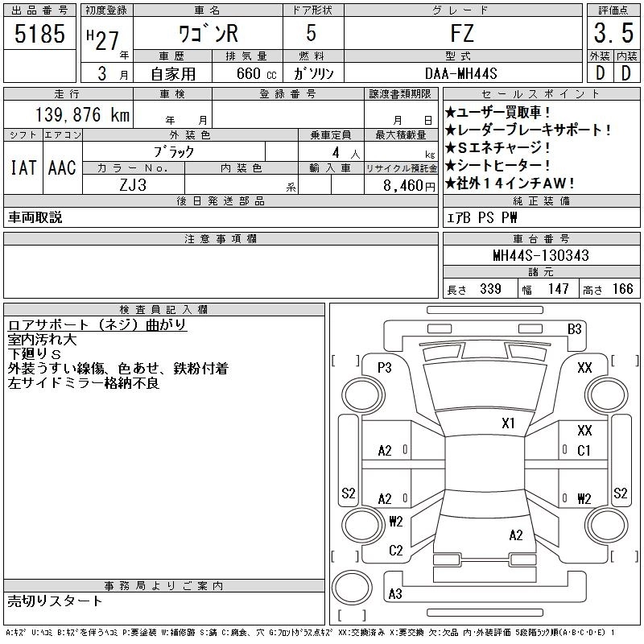Click the grade value FZ
The image size is (644, 644).
click(462, 33)
